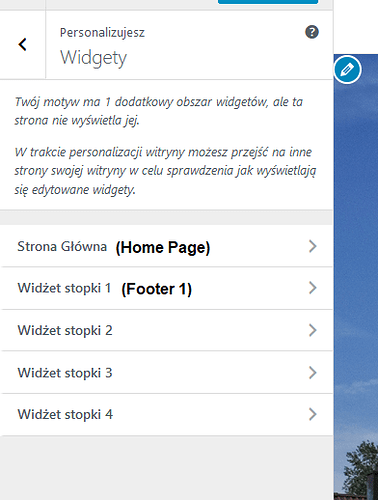The image size is (378, 500).
Task: Click the Widgety panel heading
Action: point(93,58)
